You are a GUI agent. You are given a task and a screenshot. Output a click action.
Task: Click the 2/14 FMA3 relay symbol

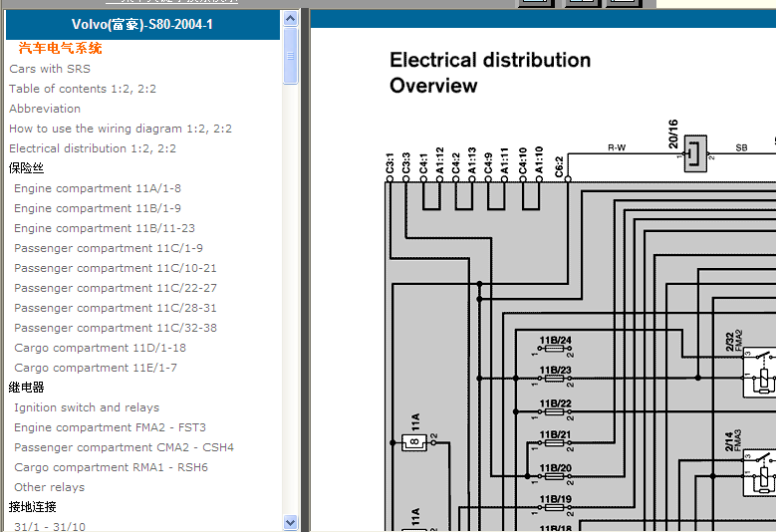coord(760,472)
